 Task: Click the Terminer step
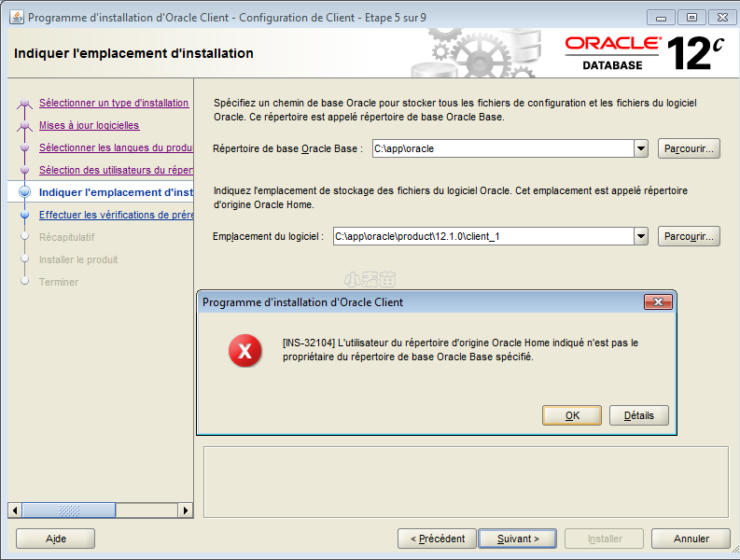point(59,282)
